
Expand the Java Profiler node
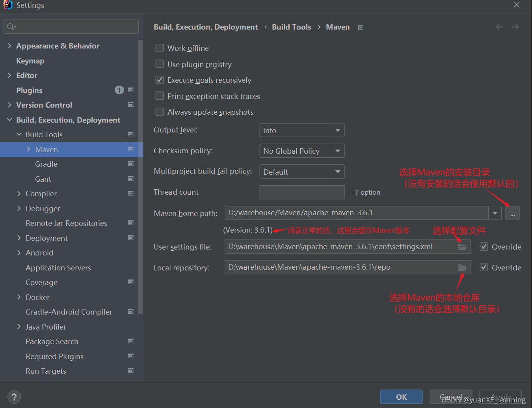tap(19, 326)
